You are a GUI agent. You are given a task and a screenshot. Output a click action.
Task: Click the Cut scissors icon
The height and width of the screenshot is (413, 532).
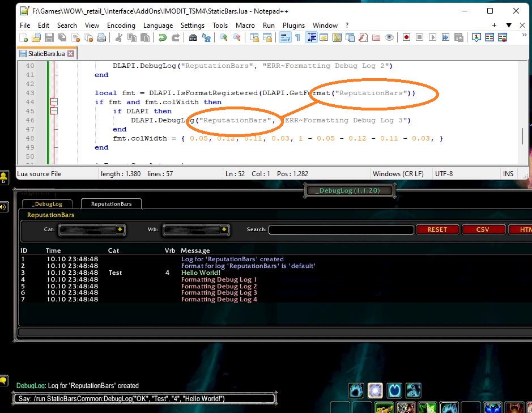tap(118, 37)
